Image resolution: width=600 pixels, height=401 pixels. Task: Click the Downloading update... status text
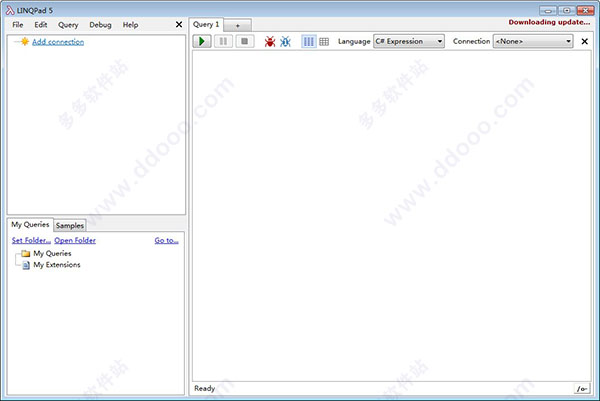pyautogui.click(x=549, y=22)
